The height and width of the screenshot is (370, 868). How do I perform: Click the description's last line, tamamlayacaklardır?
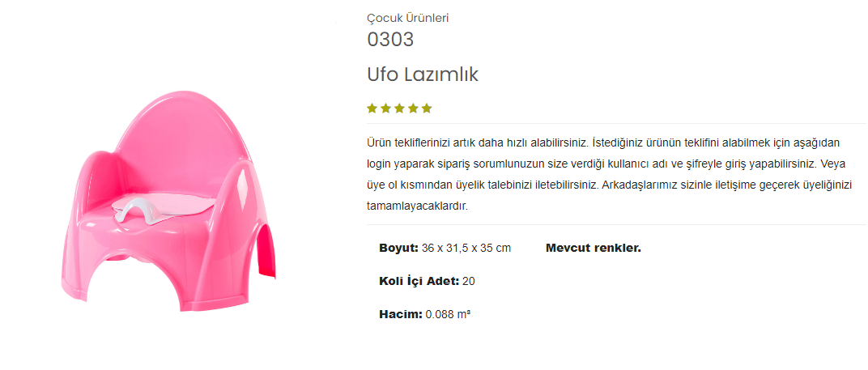418,206
